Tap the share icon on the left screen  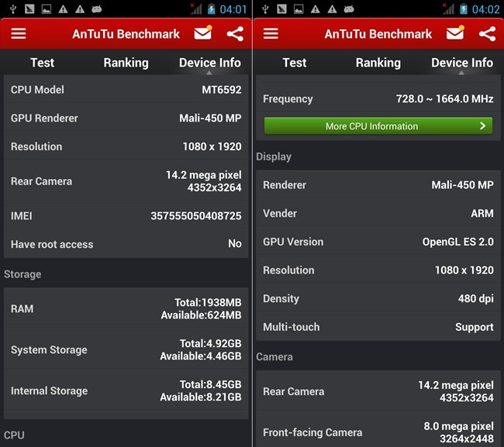coord(235,34)
